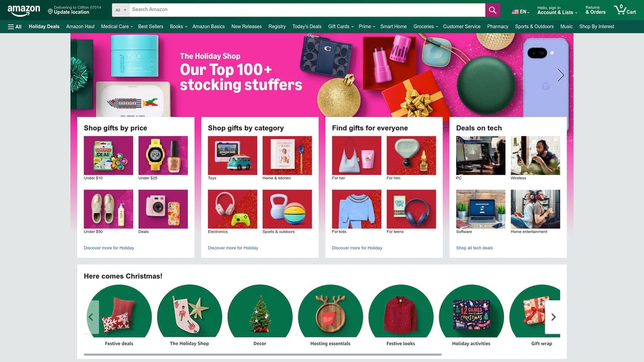
Task: Open the hamburger All menu
Action: [14, 26]
